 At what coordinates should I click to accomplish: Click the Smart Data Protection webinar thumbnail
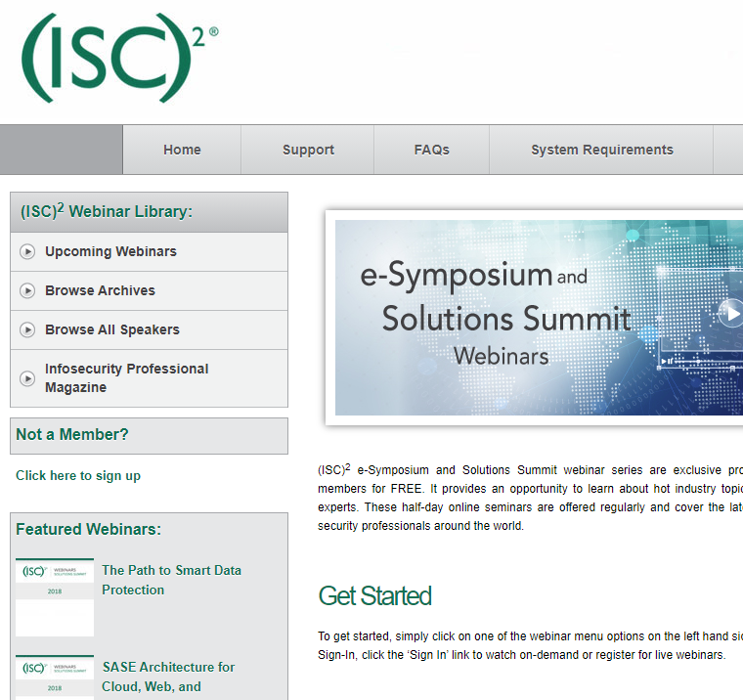click(55, 596)
